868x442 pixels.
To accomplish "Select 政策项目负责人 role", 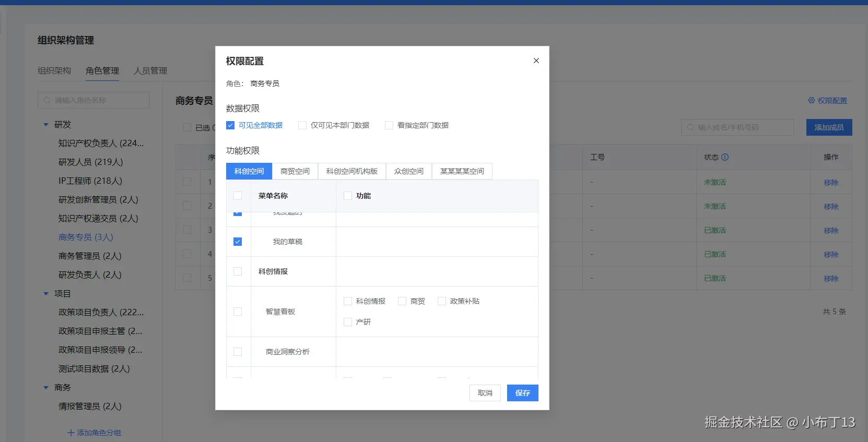I will 101,313.
